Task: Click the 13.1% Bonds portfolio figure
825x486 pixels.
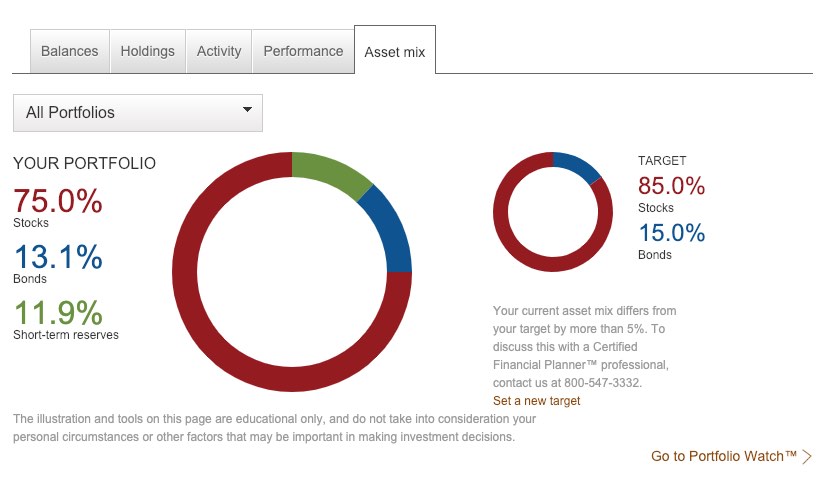Action: pyautogui.click(x=58, y=257)
